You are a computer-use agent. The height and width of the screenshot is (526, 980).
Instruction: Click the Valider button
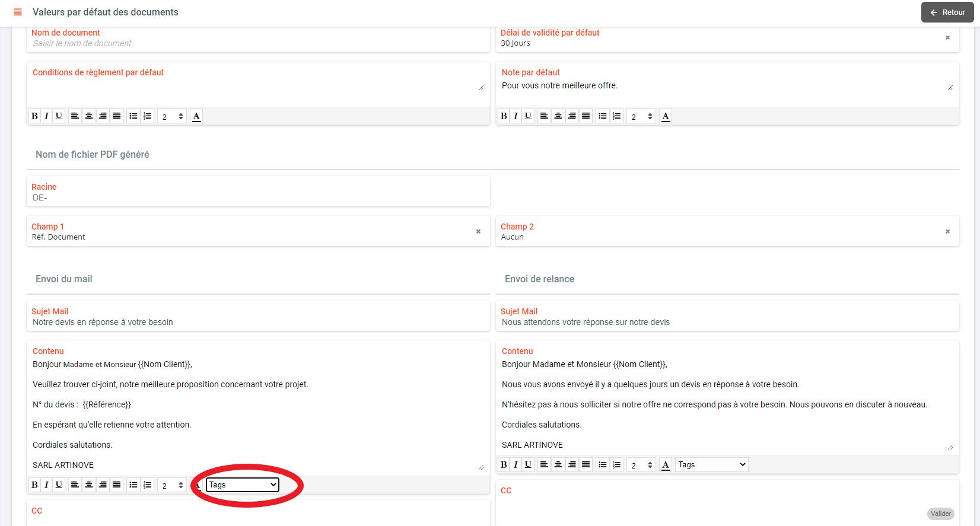(x=940, y=514)
